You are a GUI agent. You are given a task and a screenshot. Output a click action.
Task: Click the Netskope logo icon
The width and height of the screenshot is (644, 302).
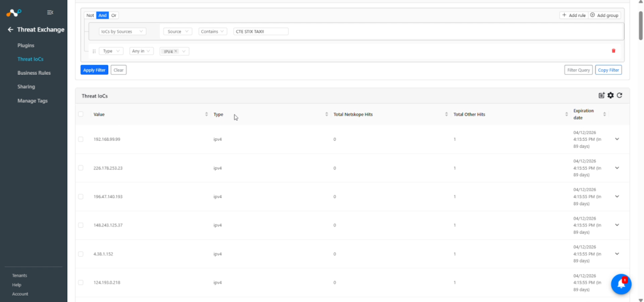14,13
